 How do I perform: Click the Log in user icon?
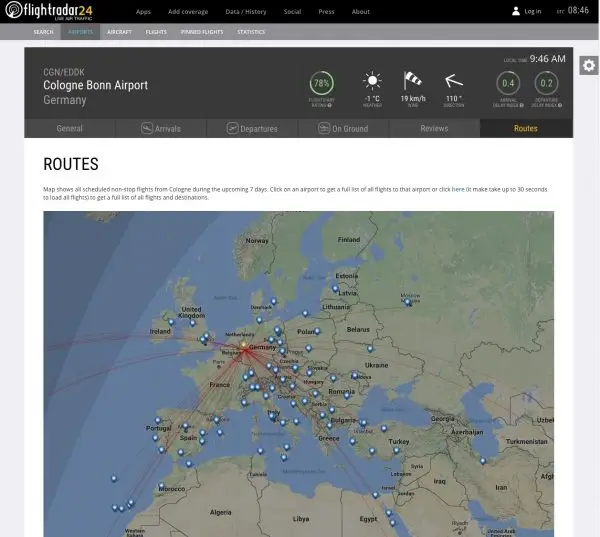pyautogui.click(x=516, y=12)
